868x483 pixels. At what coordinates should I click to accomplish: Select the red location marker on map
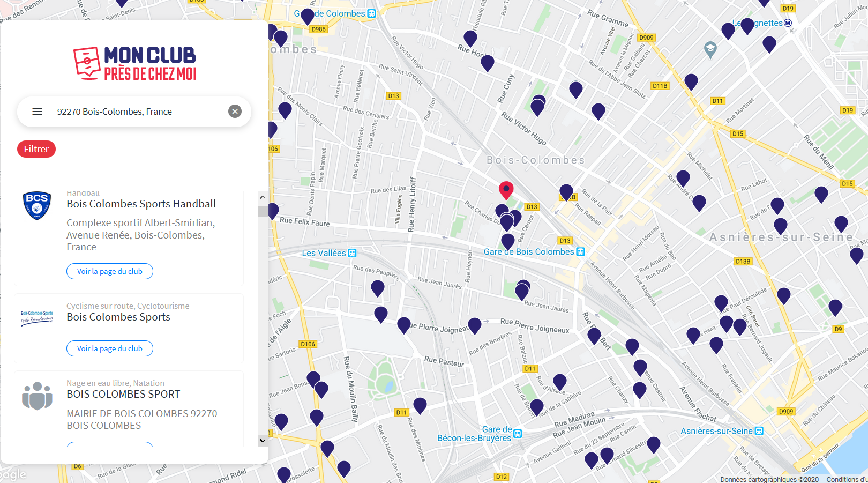click(506, 191)
